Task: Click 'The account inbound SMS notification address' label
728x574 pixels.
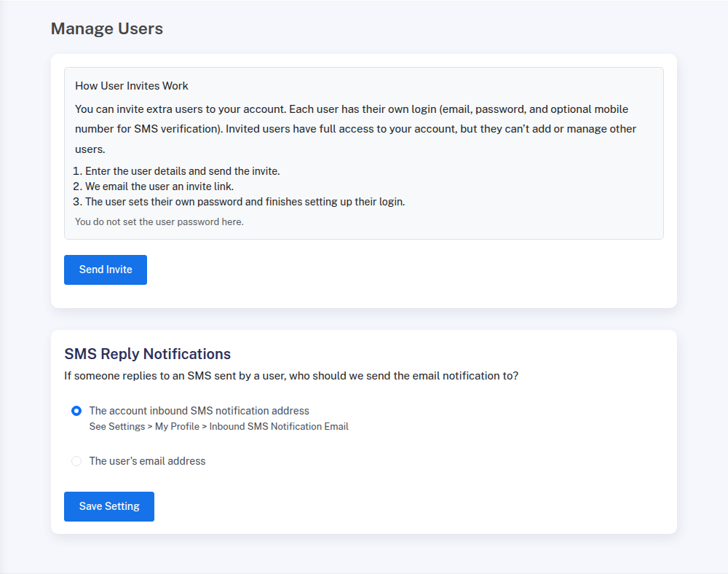Action: tap(199, 411)
